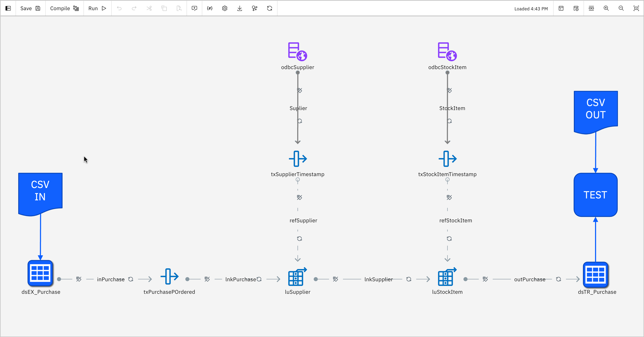The image size is (644, 337).
Task: Click the lnkSupplier link label
Action: click(x=378, y=279)
